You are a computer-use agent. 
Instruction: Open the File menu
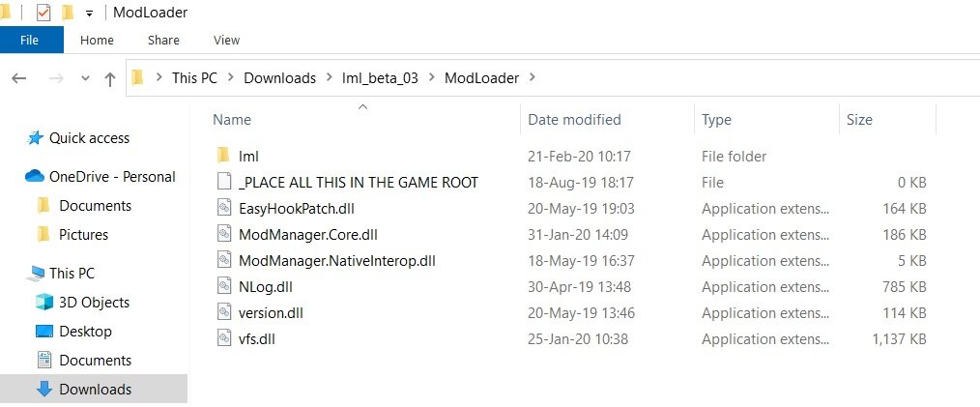(x=30, y=40)
